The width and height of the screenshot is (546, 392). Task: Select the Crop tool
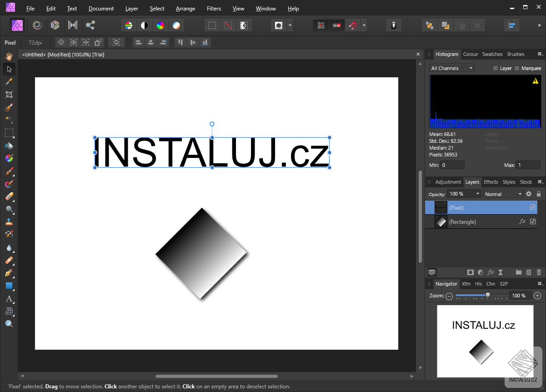(x=9, y=95)
